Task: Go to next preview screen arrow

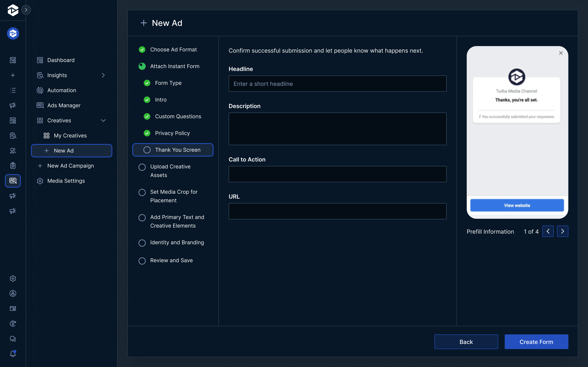Action: coord(562,231)
